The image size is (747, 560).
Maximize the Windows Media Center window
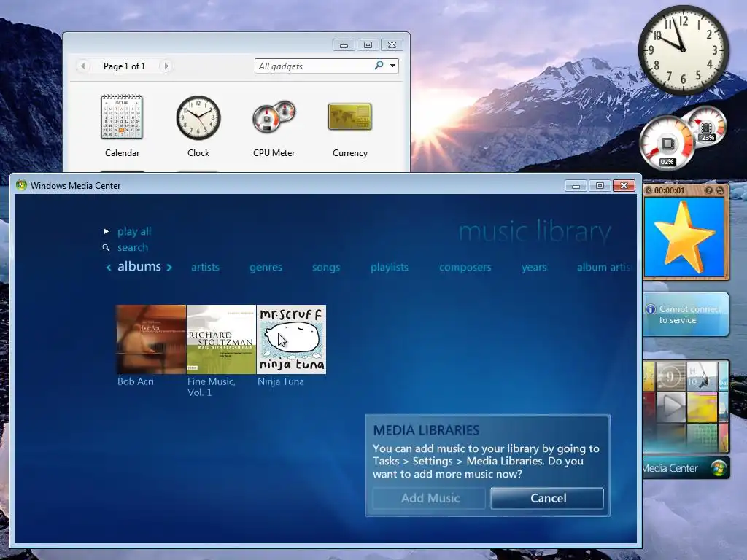600,186
